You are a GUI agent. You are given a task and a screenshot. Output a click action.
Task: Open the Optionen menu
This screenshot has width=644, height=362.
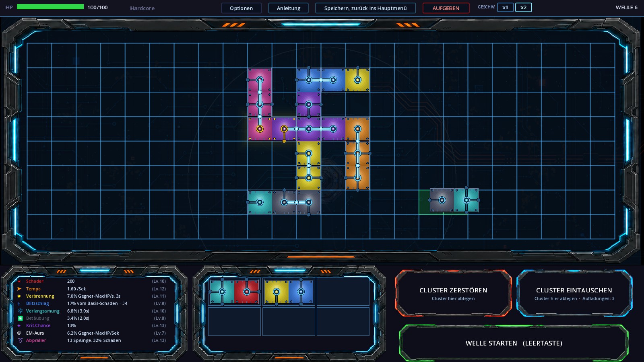coord(241,8)
